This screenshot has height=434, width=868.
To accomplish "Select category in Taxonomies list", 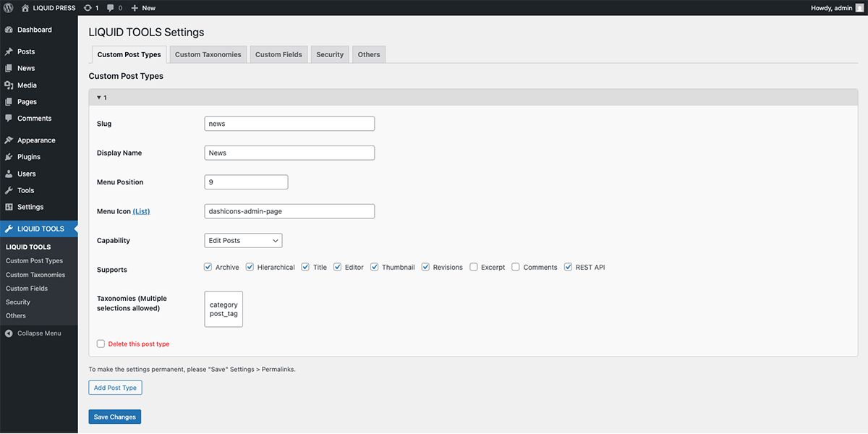I will [224, 305].
